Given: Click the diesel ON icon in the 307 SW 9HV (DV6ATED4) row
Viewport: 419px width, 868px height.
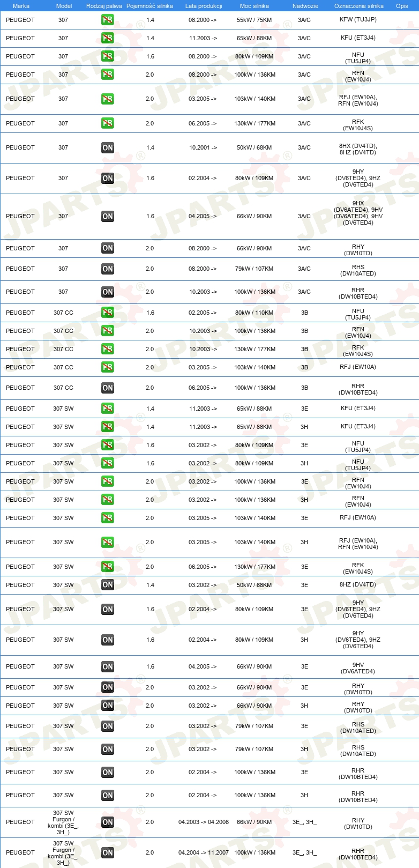Looking at the screenshot, I should coord(108,666).
